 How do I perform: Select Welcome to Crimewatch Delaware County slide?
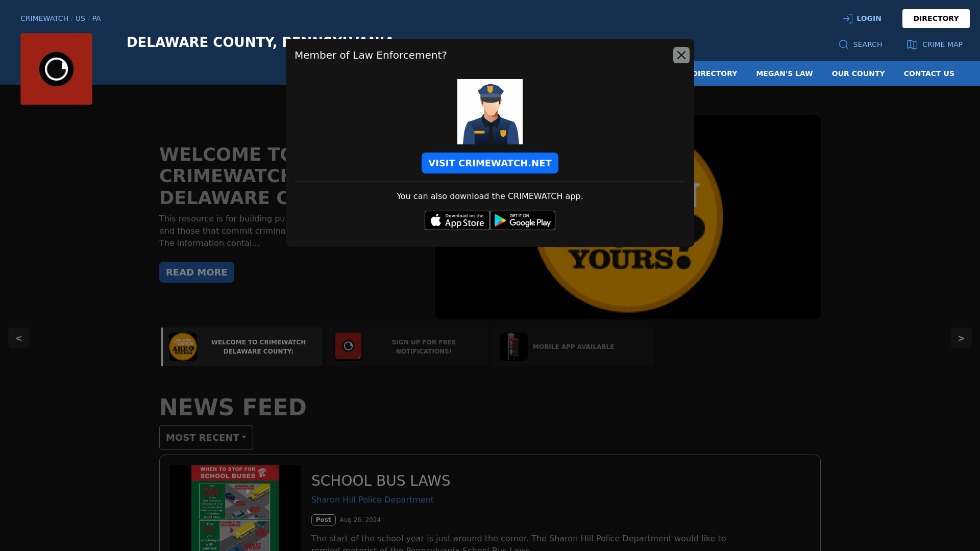tap(242, 346)
